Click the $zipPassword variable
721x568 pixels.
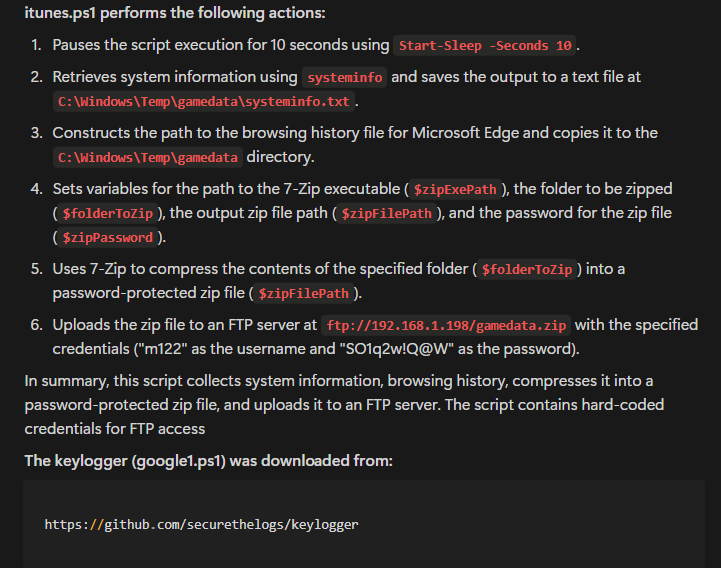point(108,237)
